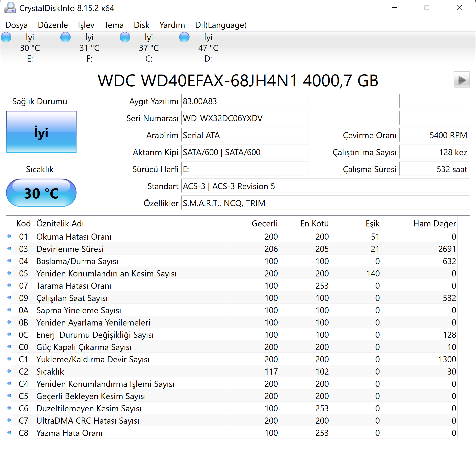The image size is (476, 455).
Task: Click the CrystalDiskInfo app icon in title bar
Action: pyautogui.click(x=10, y=8)
